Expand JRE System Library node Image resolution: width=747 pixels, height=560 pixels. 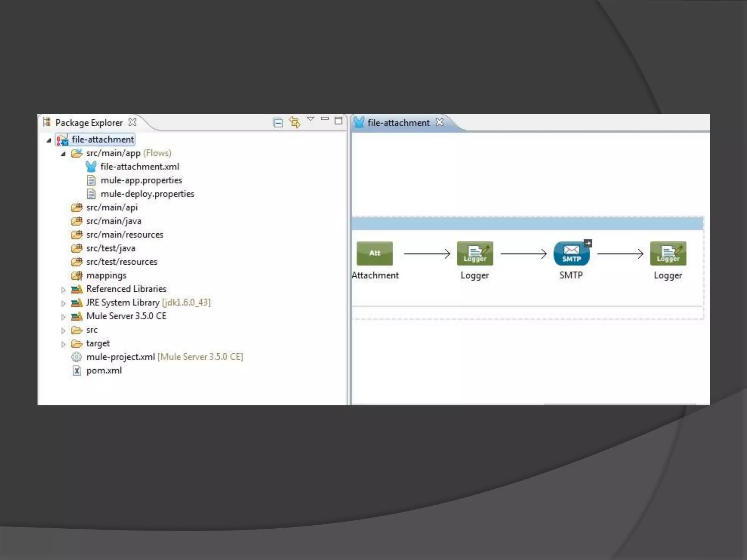[x=63, y=303]
